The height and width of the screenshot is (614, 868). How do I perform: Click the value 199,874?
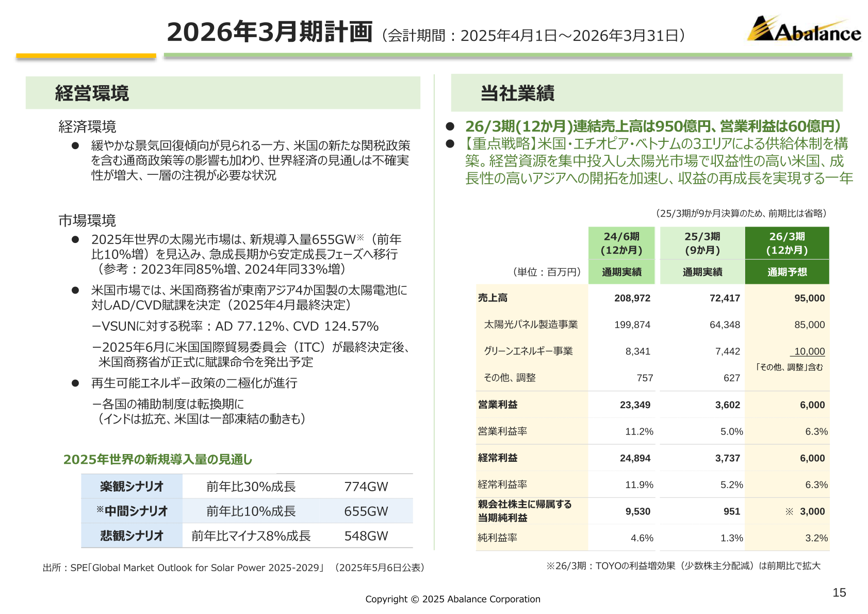pyautogui.click(x=632, y=325)
